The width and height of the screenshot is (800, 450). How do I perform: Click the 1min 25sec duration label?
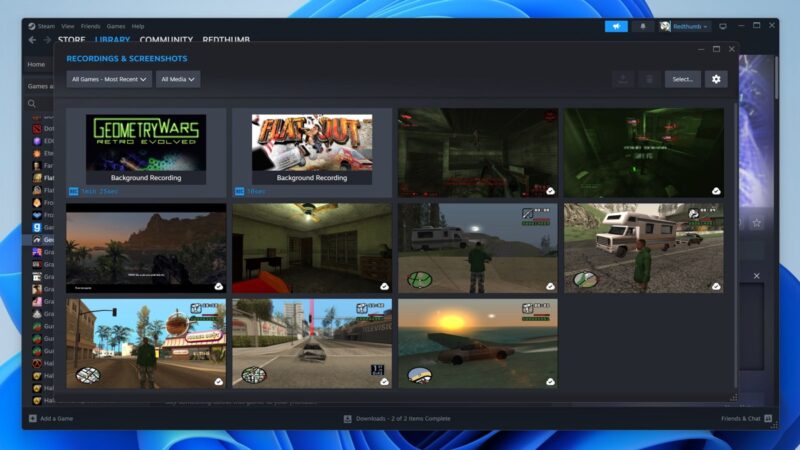coord(99,191)
